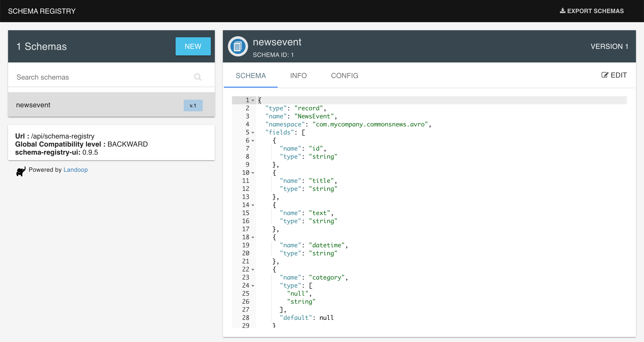Collapse the category type array at line 24
This screenshot has width=644, height=342.
tap(253, 286)
